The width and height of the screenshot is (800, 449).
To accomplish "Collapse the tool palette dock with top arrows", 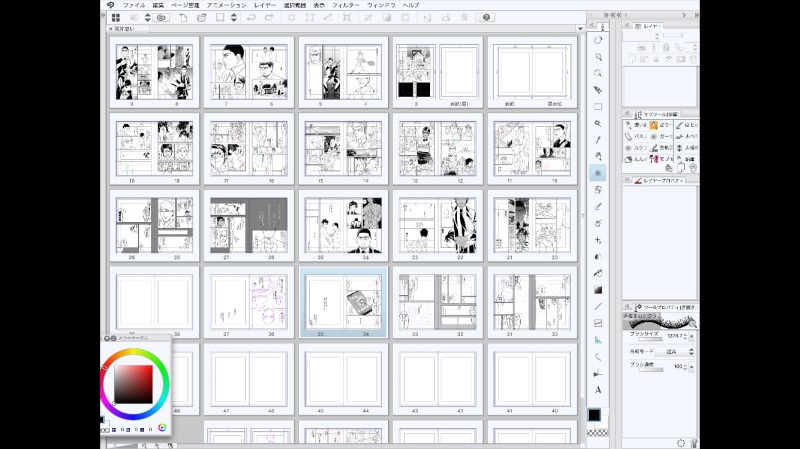I will coord(606,15).
